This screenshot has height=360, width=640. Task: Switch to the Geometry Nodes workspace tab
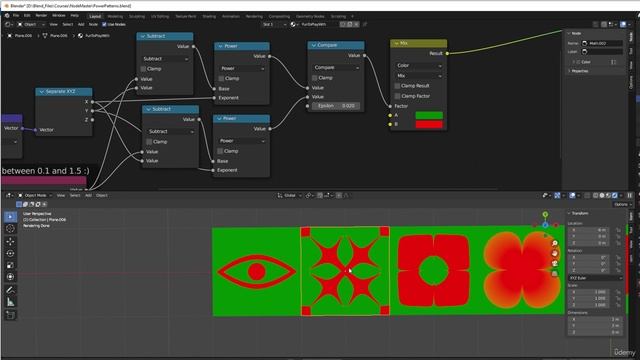point(310,16)
